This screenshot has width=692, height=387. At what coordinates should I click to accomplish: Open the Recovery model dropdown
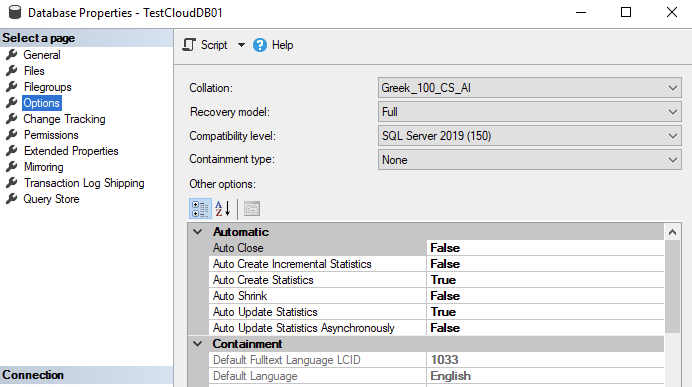530,112
